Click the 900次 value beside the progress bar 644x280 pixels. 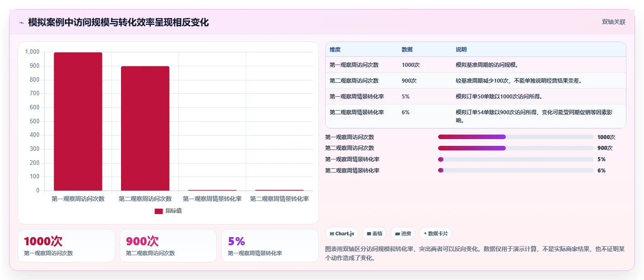[605, 148]
